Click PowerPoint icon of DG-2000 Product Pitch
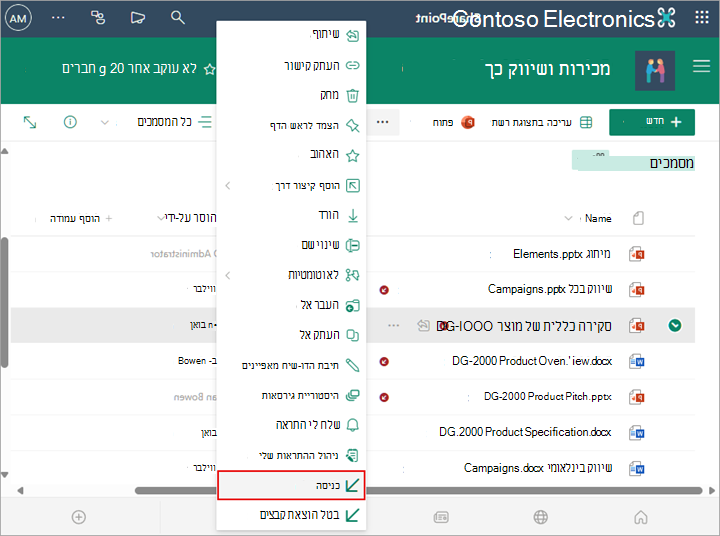The image size is (720, 536). [637, 397]
